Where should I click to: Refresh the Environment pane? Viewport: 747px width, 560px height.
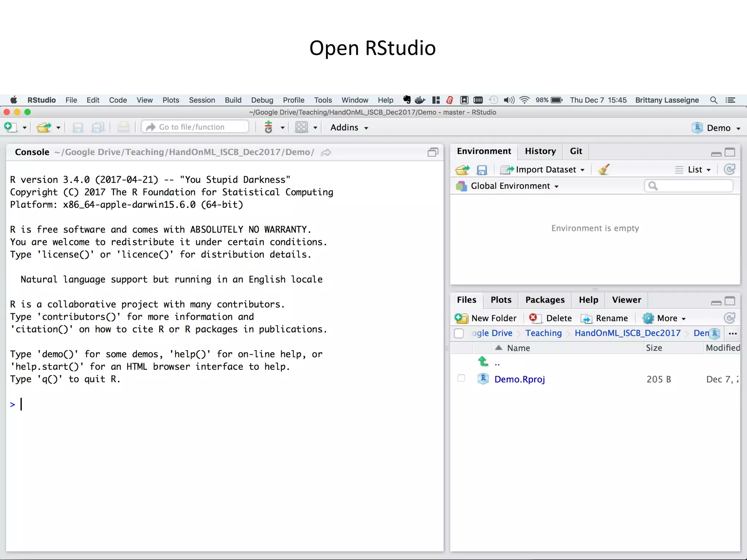pos(729,170)
